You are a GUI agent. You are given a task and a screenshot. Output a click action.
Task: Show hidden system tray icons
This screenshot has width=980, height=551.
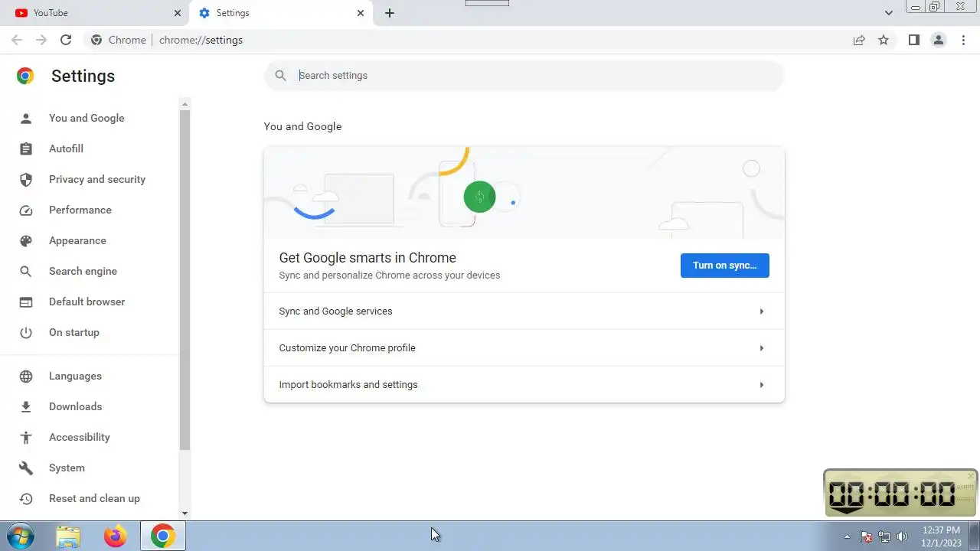click(x=847, y=536)
